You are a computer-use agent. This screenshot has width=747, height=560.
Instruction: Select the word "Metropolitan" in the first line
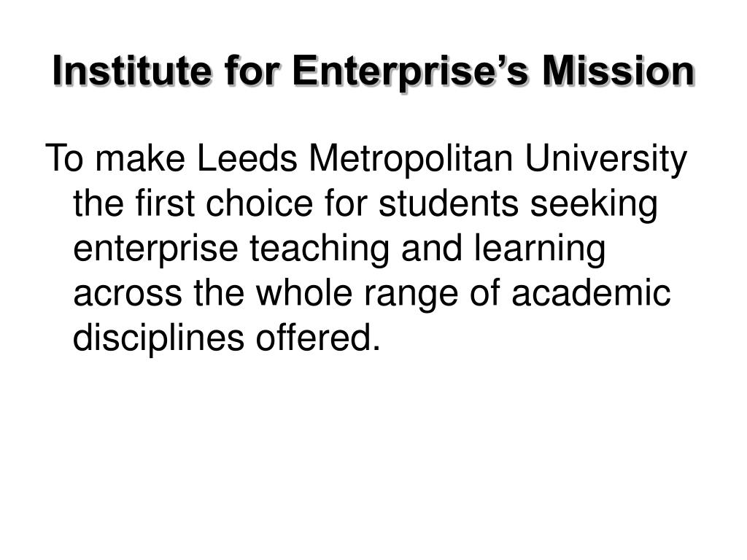(x=411, y=160)
